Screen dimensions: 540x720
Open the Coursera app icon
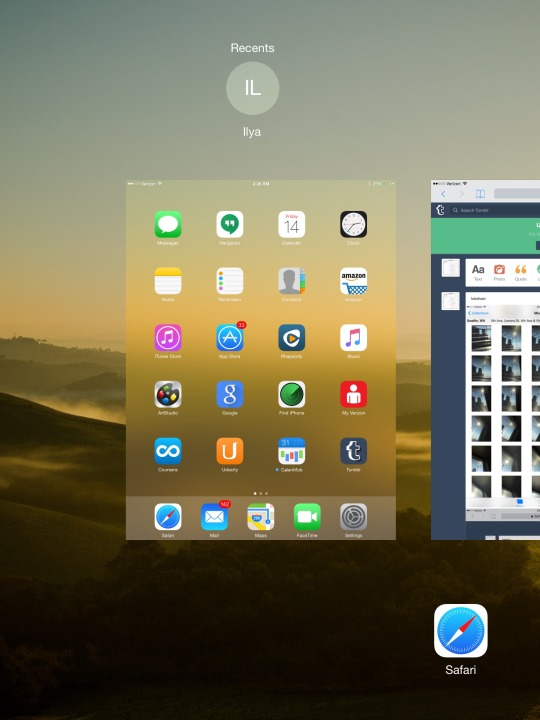(x=168, y=451)
